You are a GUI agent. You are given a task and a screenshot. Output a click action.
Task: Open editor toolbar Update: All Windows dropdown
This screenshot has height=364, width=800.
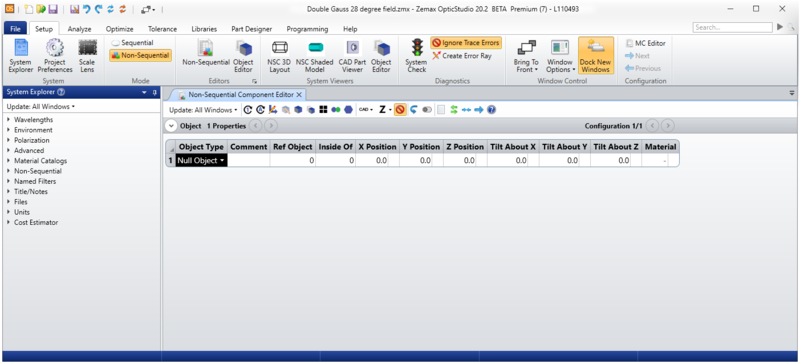(x=203, y=110)
